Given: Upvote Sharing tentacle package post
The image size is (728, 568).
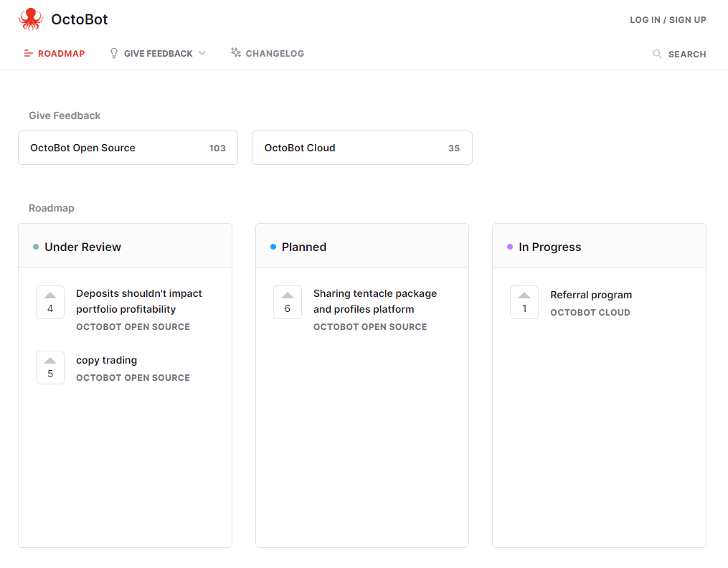Looking at the screenshot, I should pyautogui.click(x=288, y=302).
